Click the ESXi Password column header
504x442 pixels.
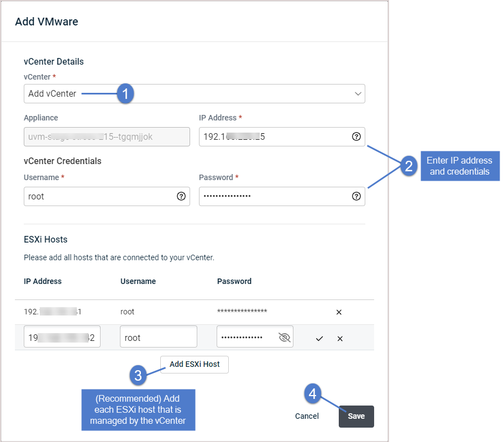tap(234, 281)
